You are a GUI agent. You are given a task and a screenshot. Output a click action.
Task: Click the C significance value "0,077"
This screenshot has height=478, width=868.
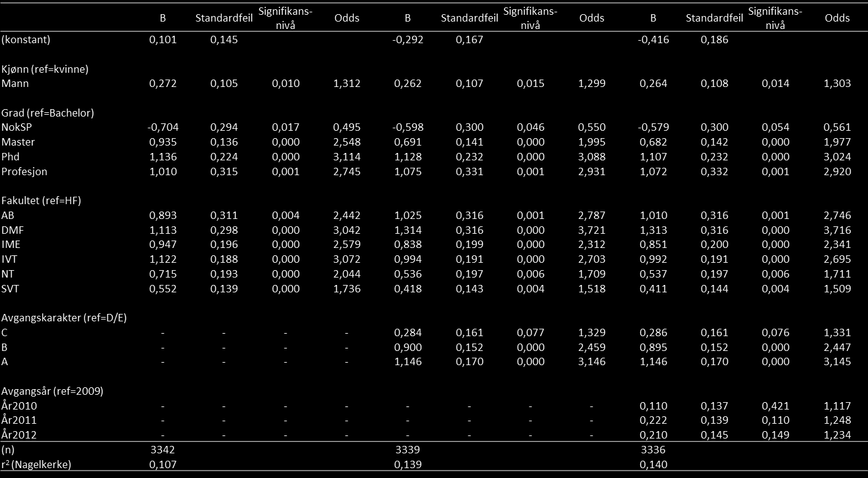pos(531,333)
